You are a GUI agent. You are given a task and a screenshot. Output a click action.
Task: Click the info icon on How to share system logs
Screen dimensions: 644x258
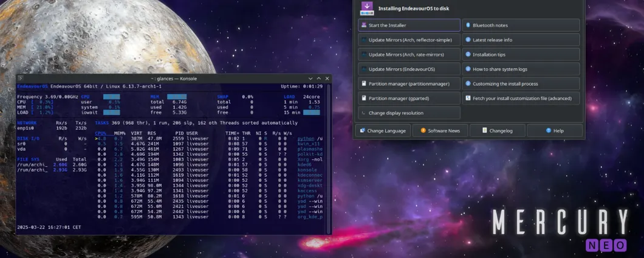tap(468, 69)
